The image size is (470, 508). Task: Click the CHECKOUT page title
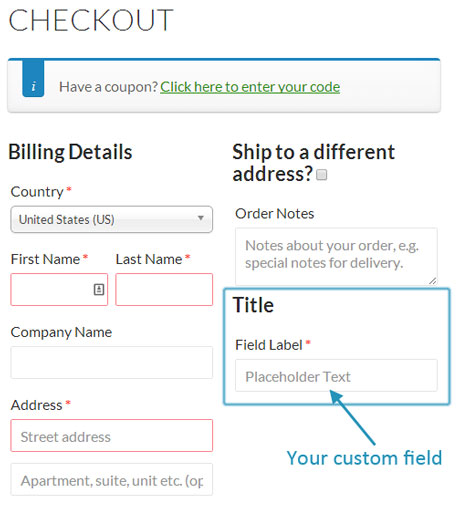click(x=91, y=20)
